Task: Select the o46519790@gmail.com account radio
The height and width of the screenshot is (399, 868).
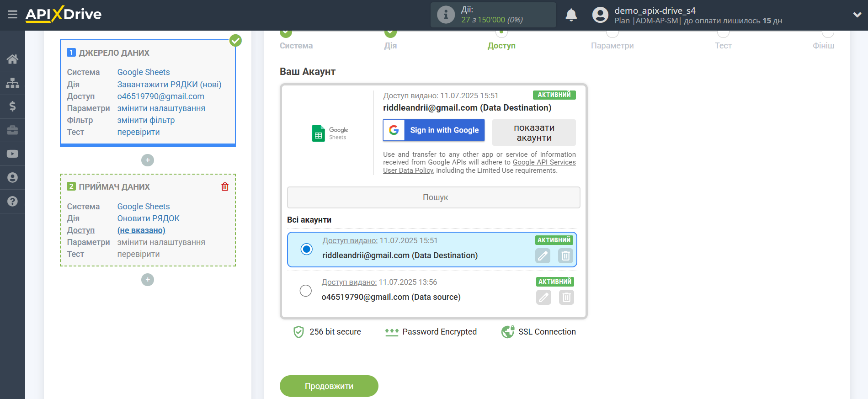Action: tap(306, 291)
